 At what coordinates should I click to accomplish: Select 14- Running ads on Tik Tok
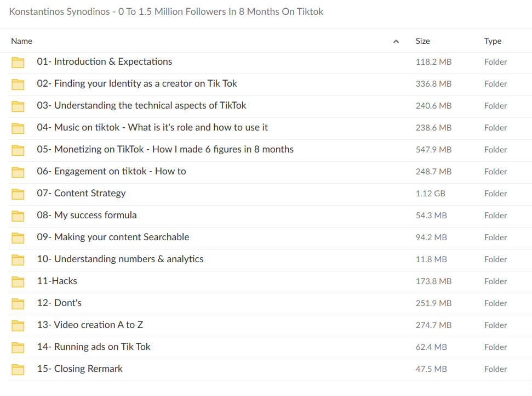(x=94, y=347)
